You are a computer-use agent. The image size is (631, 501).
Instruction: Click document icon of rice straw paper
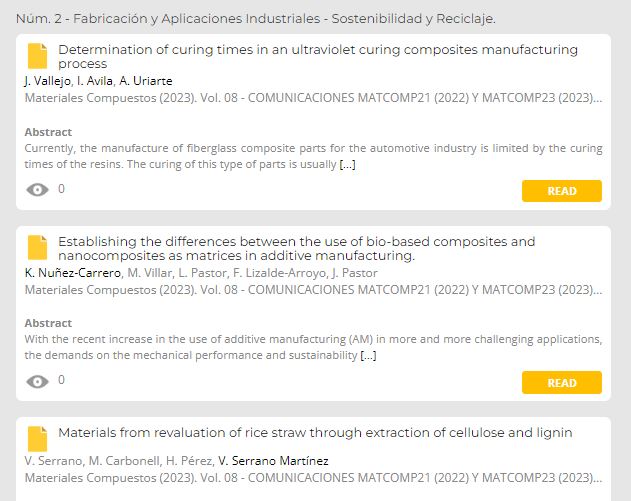37,439
